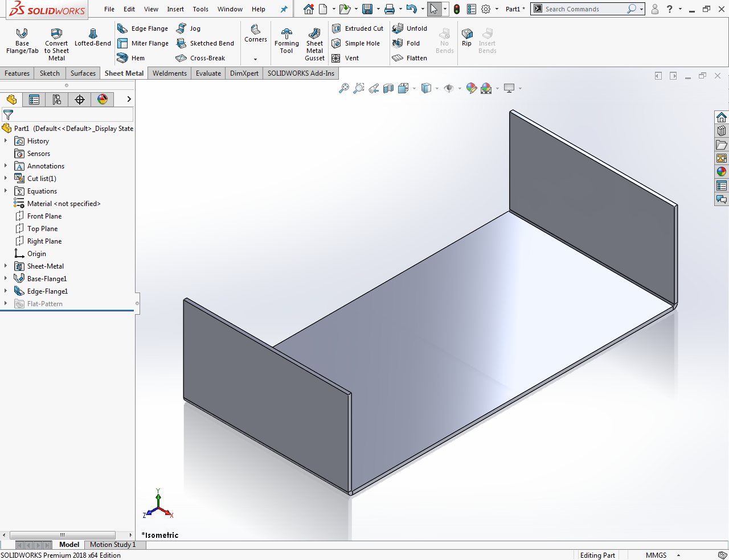The width and height of the screenshot is (729, 560).
Task: Switch to the ConfigurationManager tab
Action: [56, 99]
